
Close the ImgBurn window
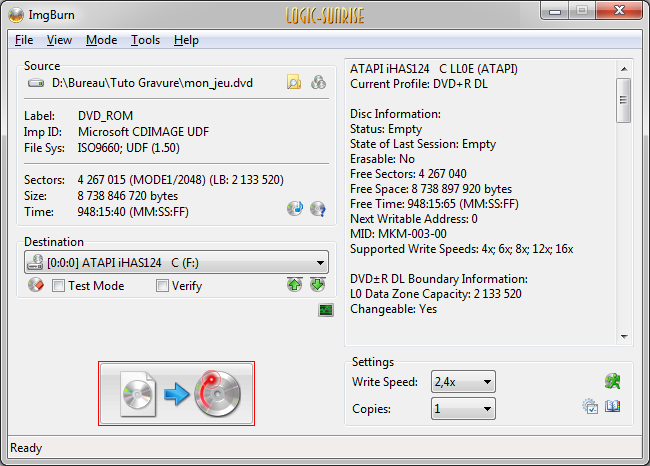coord(619,11)
